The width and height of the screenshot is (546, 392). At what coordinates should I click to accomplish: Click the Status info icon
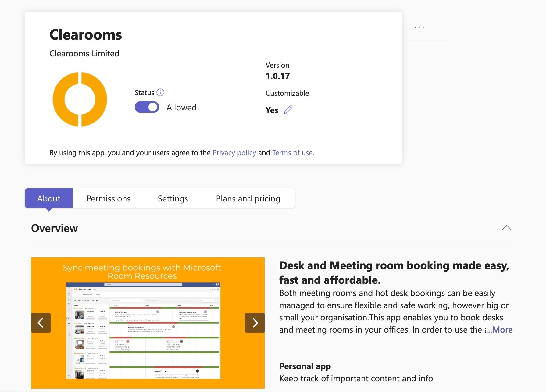[160, 92]
